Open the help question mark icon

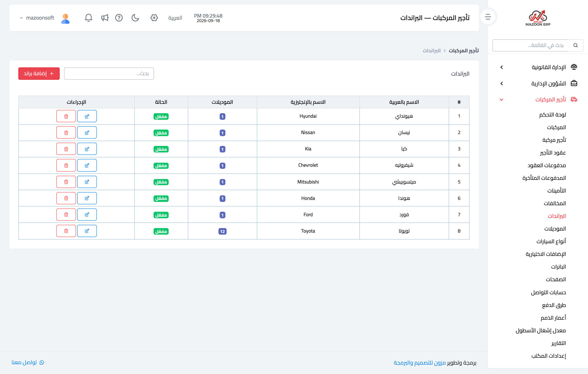119,18
